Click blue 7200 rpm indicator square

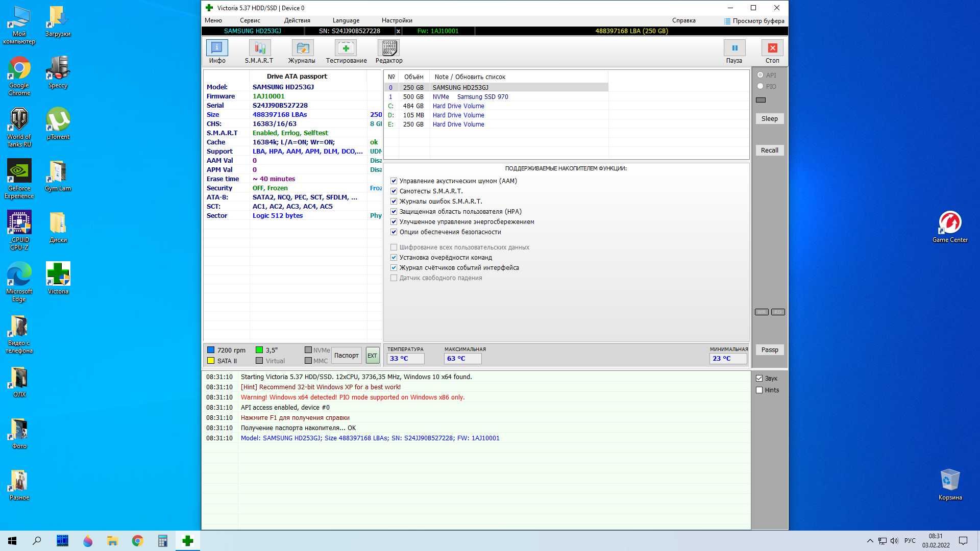click(211, 350)
